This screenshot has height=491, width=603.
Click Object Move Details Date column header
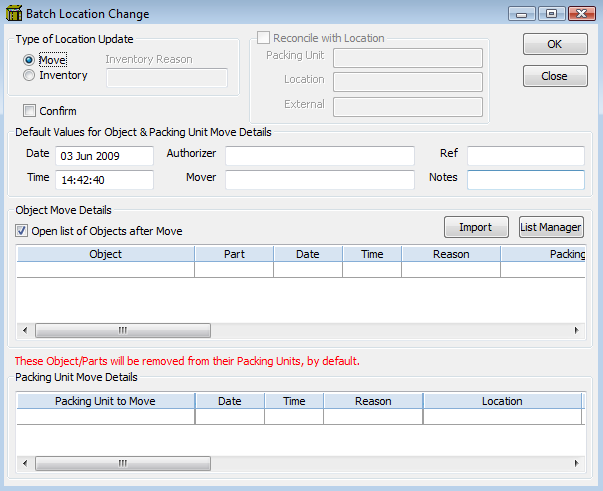[x=308, y=254]
